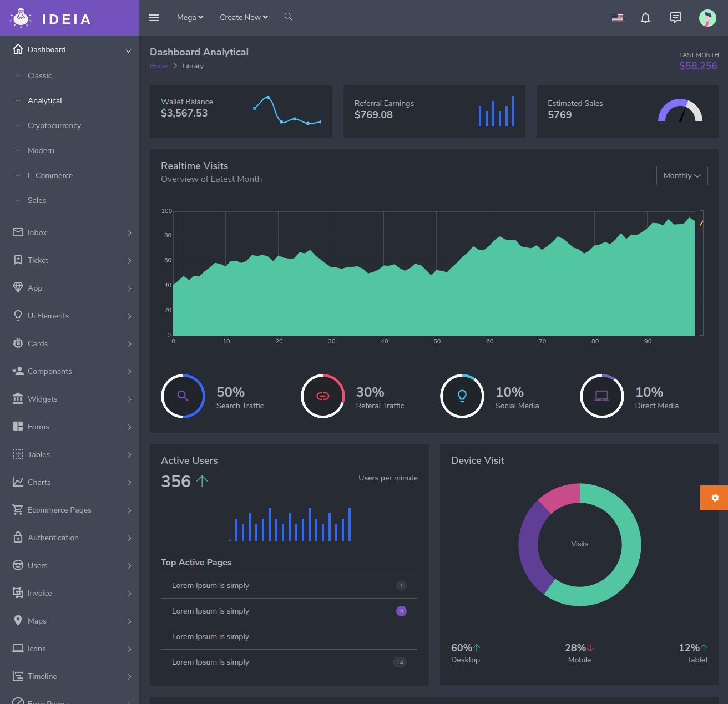This screenshot has width=728, height=704.
Task: Click the Wallet Balance card
Action: (241, 111)
